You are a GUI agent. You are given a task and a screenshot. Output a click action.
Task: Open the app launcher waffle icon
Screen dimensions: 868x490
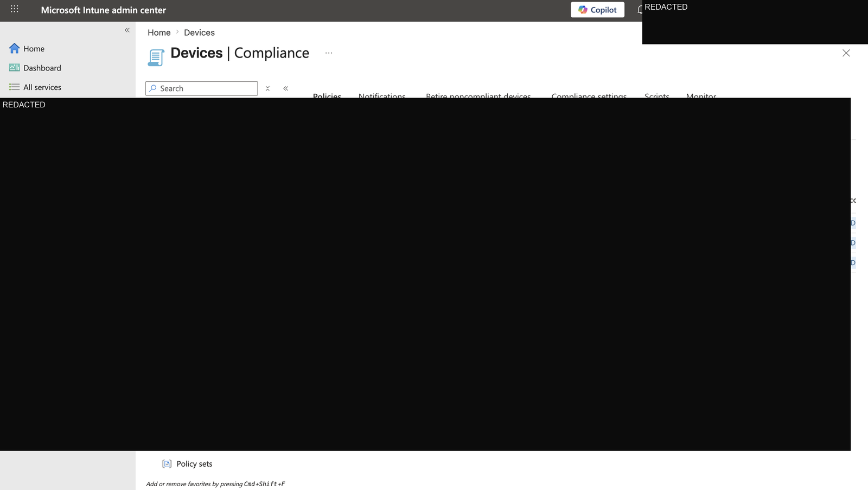tap(15, 9)
